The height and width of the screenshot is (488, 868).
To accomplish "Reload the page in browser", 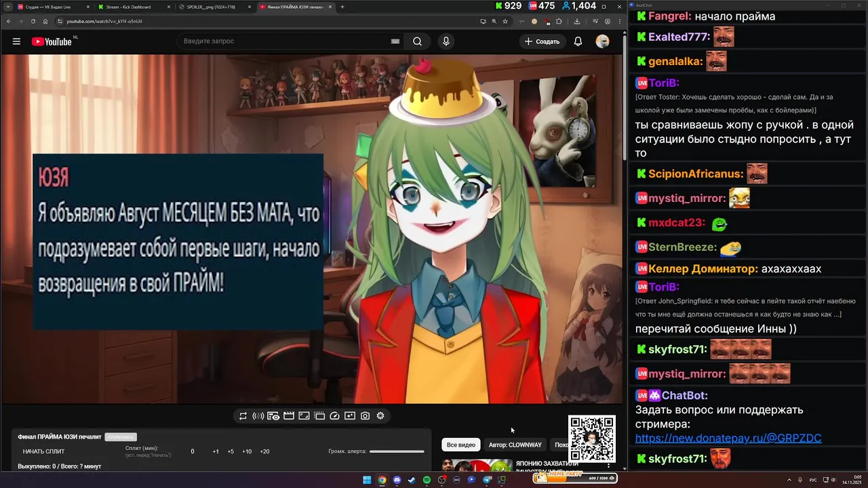I will click(x=33, y=21).
